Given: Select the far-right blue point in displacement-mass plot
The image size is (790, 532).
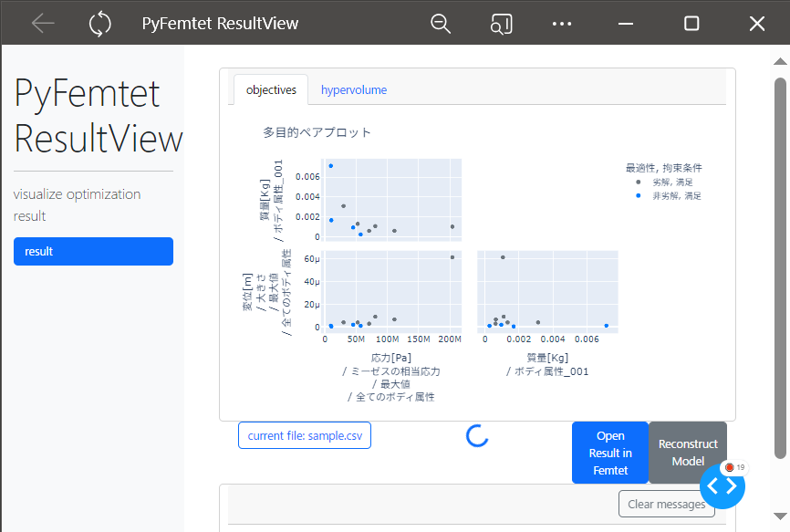Looking at the screenshot, I should 607,326.
